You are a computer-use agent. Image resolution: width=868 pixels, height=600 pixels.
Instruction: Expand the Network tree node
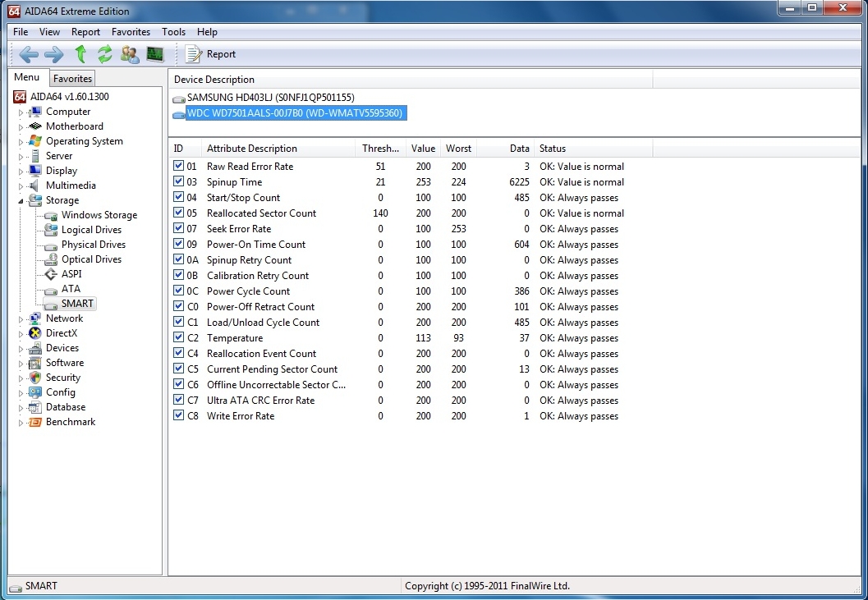(21, 319)
